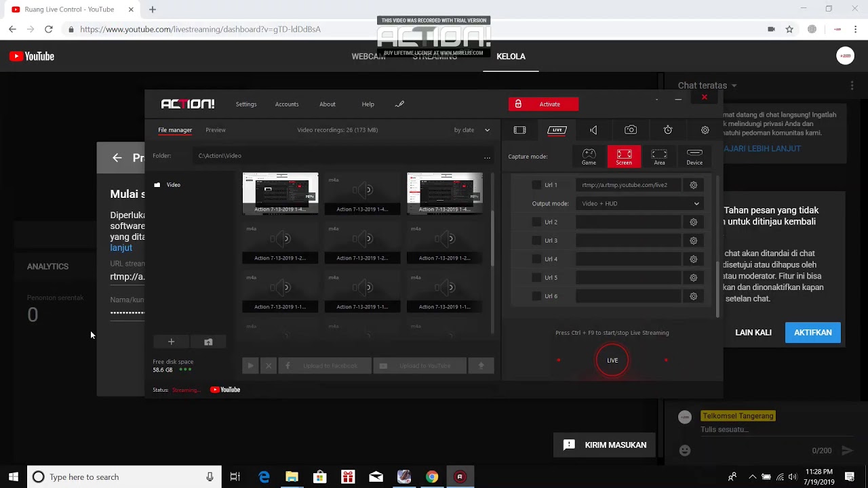Open settings gear for Url 5
868x488 pixels.
(693, 277)
